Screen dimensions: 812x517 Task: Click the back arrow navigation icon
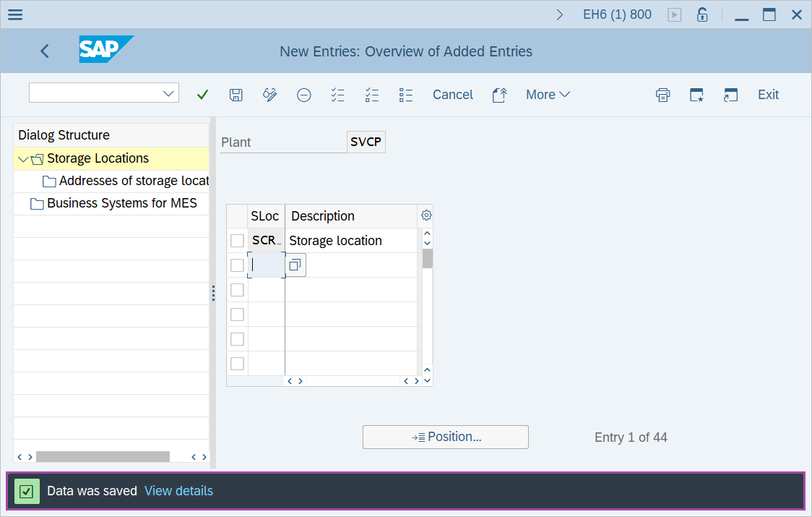pos(45,51)
